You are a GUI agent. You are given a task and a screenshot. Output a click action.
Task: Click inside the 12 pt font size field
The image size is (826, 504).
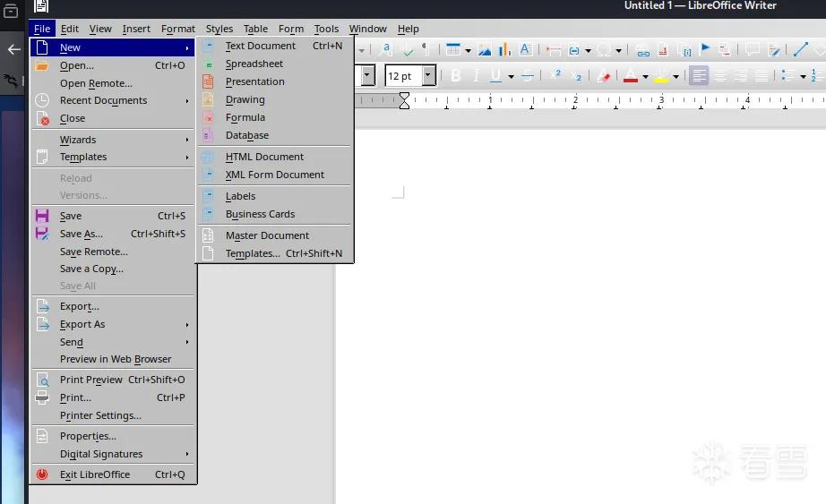404,76
